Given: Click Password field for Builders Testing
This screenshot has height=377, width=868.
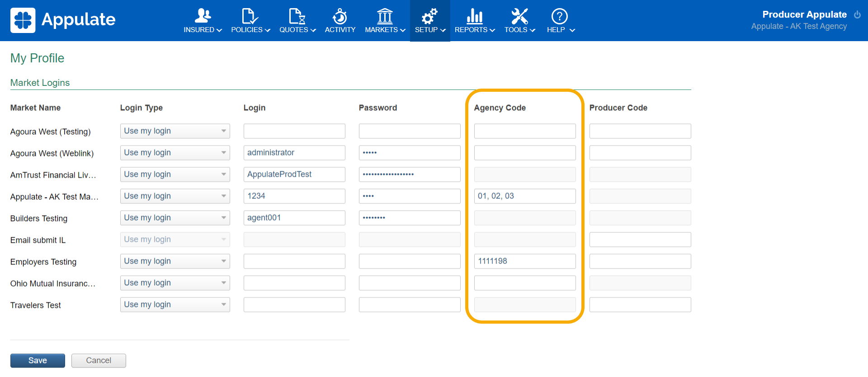Looking at the screenshot, I should tap(410, 218).
